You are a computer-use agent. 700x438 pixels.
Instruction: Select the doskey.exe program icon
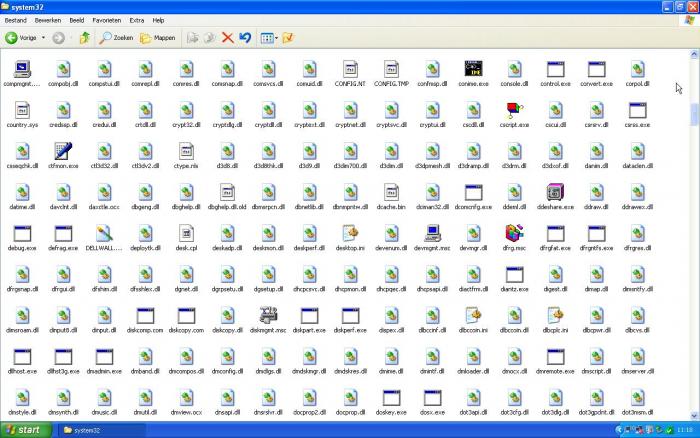[392, 398]
